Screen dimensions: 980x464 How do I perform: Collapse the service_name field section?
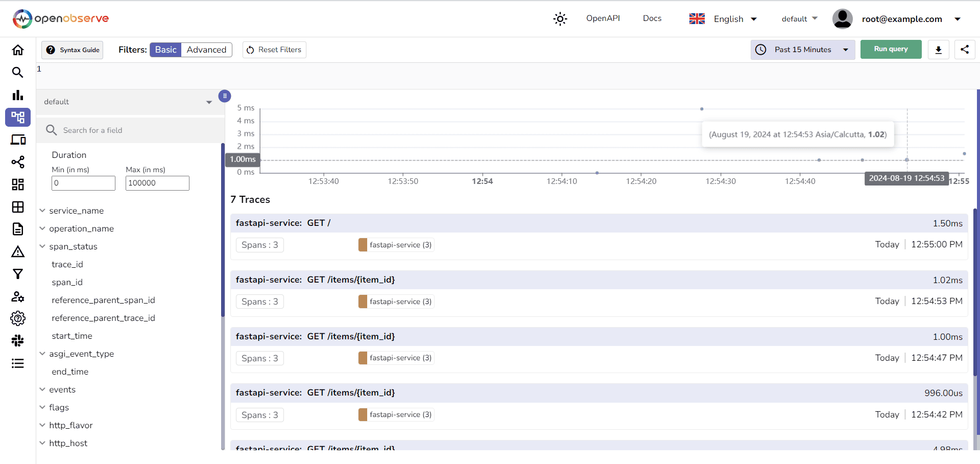click(x=42, y=210)
